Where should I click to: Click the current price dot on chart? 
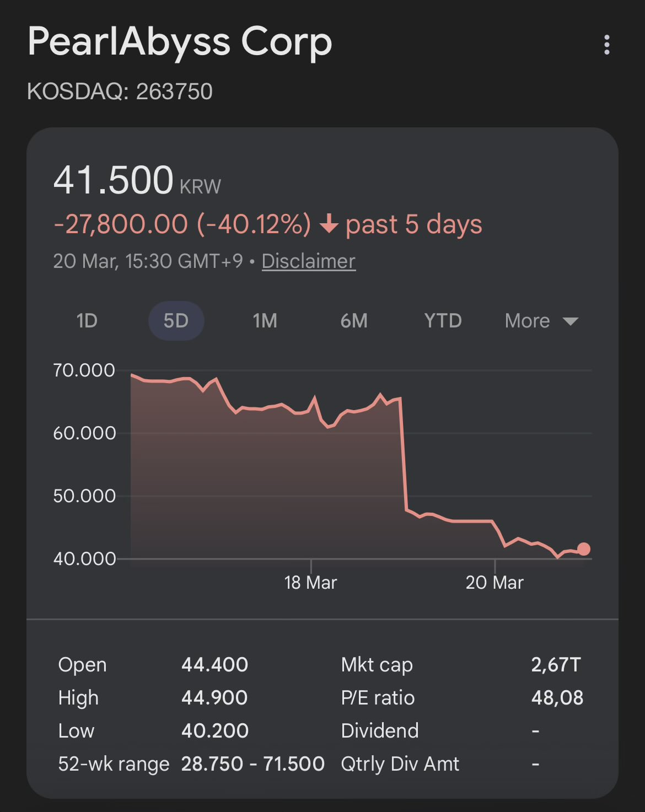click(x=583, y=549)
